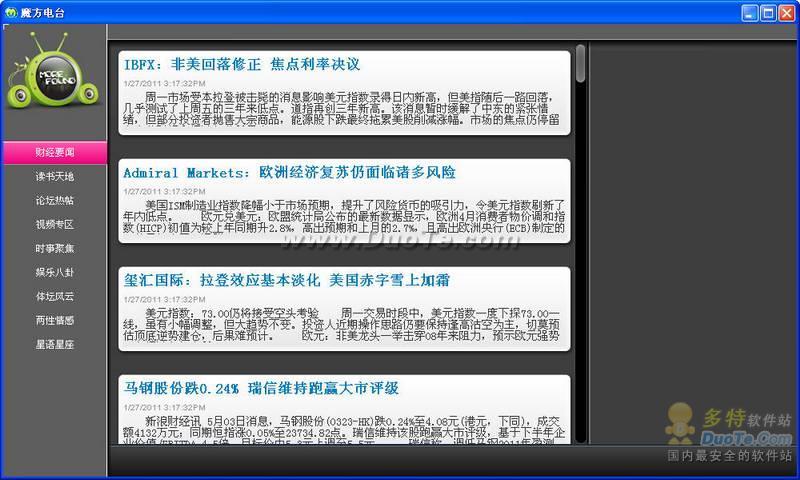Screen dimensions: 800x480
Task: Switch to 体坛风云 sports section
Action: point(54,296)
